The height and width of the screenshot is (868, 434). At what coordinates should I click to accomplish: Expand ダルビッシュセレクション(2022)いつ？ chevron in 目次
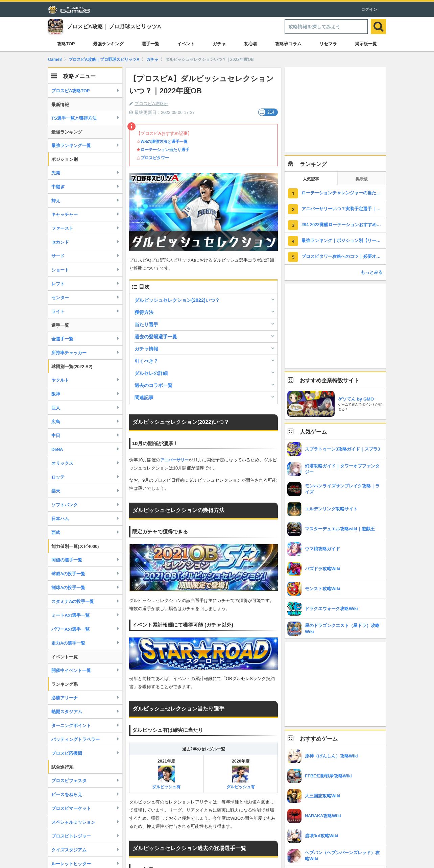pyautogui.click(x=272, y=300)
